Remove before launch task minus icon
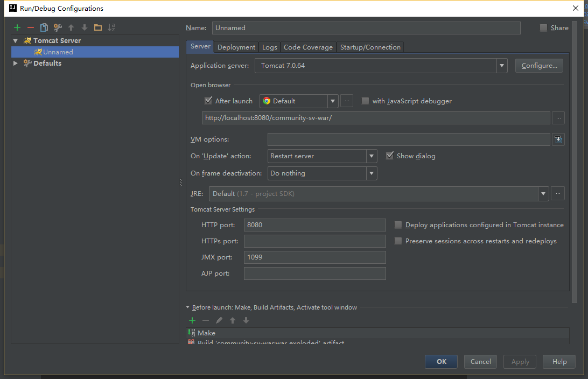 [206, 320]
